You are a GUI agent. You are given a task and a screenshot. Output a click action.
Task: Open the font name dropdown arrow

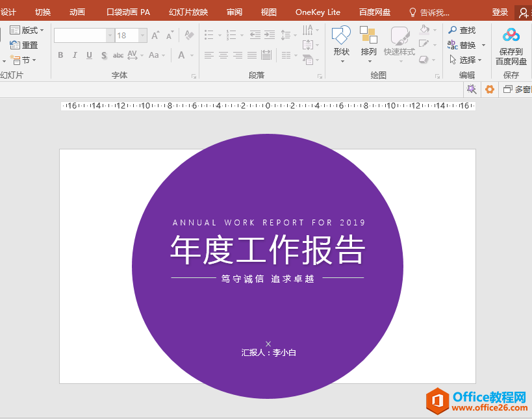tap(110, 35)
